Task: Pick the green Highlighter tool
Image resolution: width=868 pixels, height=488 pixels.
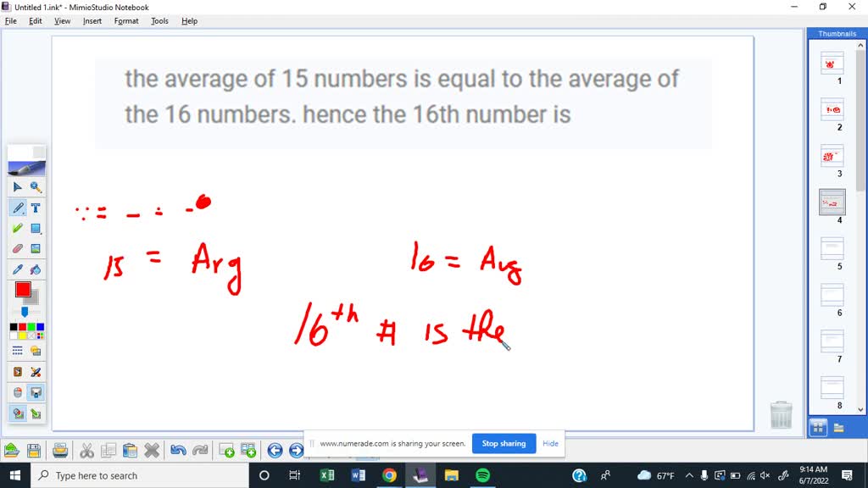Action: pos(17,228)
